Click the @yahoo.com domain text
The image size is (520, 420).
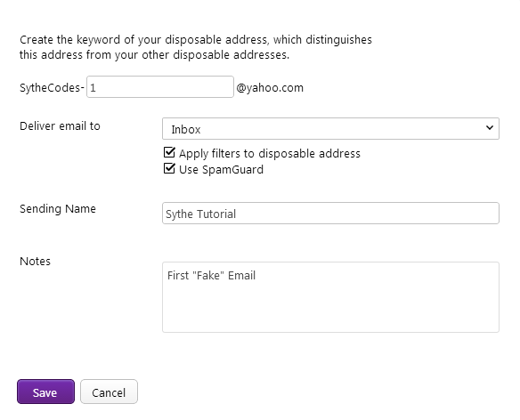tap(270, 87)
